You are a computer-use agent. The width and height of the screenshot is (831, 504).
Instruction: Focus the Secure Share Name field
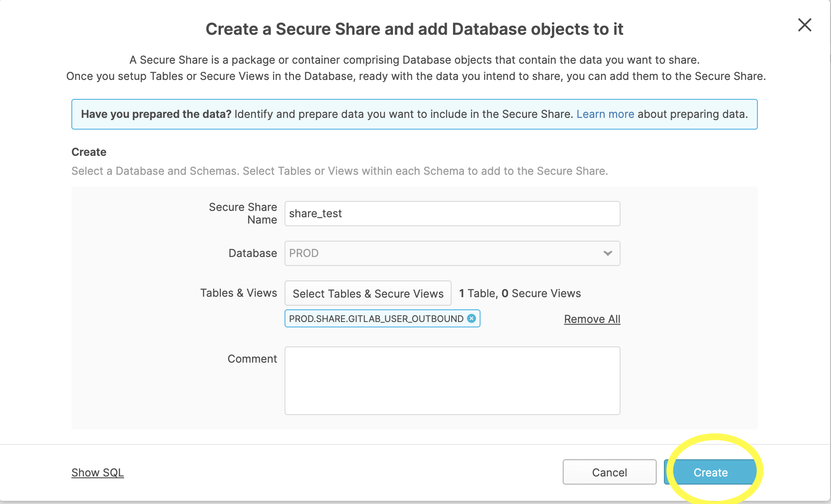pyautogui.click(x=452, y=214)
